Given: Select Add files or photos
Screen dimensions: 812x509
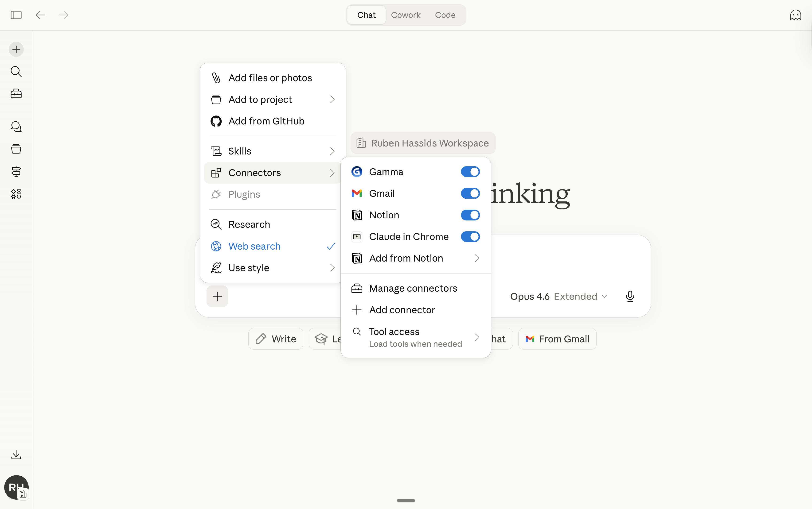Looking at the screenshot, I should tap(270, 78).
